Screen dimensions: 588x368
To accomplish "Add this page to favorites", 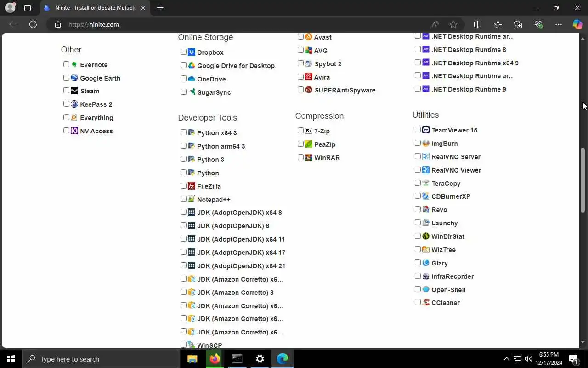I will click(x=453, y=24).
